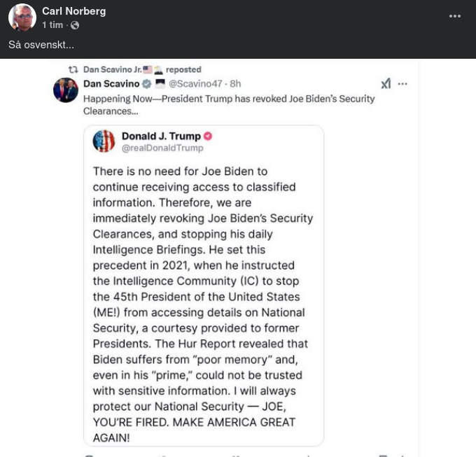Click the blue verified badge beside Dan Scavino
The image size is (476, 457).
click(x=147, y=83)
